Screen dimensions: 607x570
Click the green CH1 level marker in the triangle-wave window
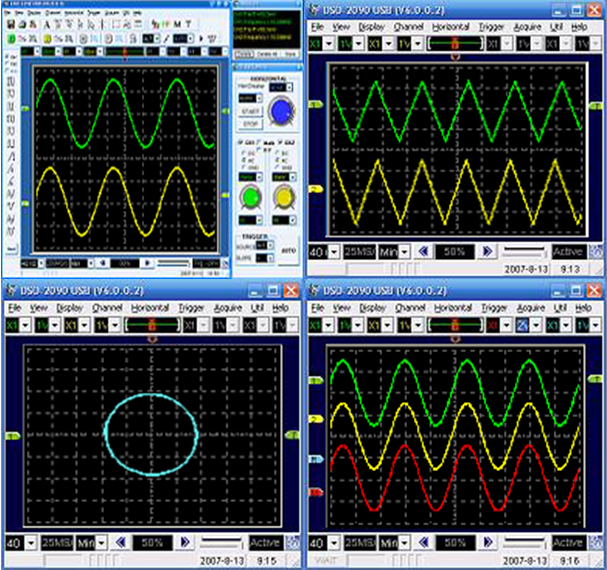(316, 105)
